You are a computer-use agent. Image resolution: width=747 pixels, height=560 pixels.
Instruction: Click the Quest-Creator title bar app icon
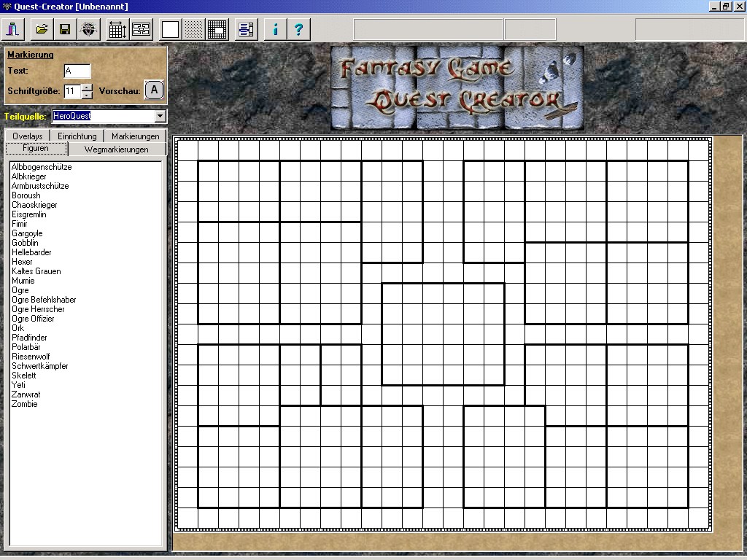point(7,6)
